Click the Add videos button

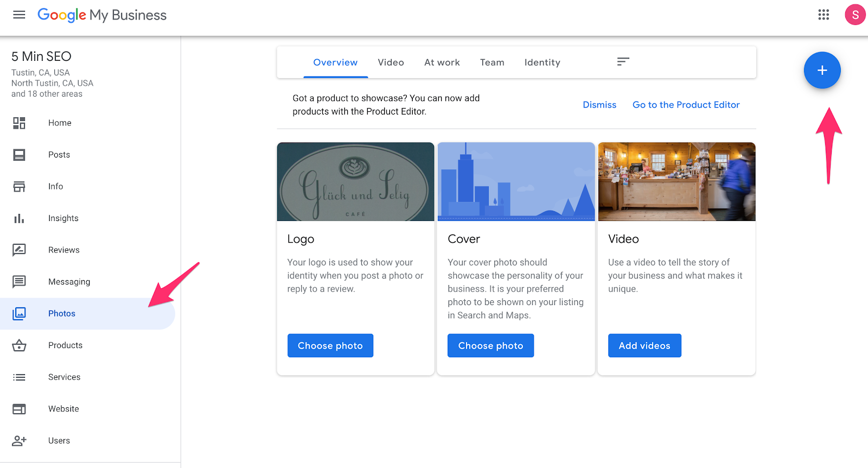644,346
